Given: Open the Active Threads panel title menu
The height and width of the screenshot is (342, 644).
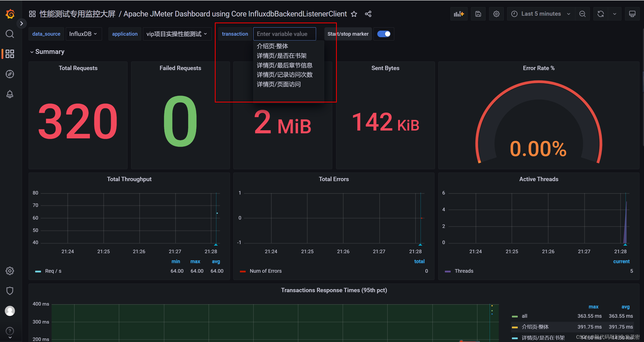Looking at the screenshot, I should (539, 179).
